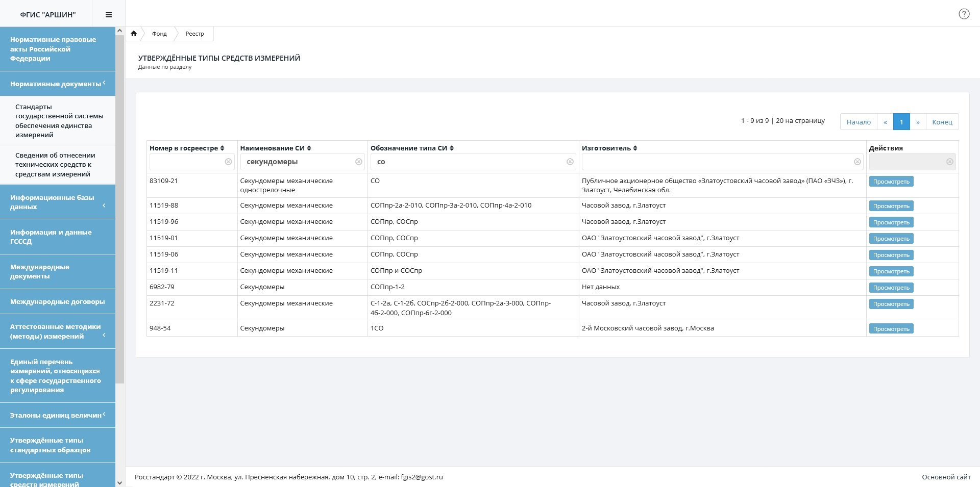Expand Нормативные документы sidebar section
The height and width of the screenshot is (487, 980).
click(57, 84)
